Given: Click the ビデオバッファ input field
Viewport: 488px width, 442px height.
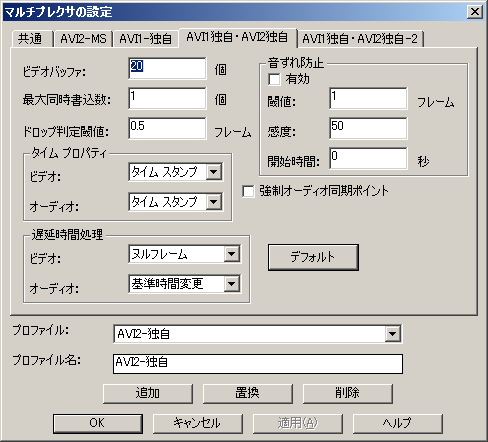Looking at the screenshot, I should pyautogui.click(x=167, y=68).
